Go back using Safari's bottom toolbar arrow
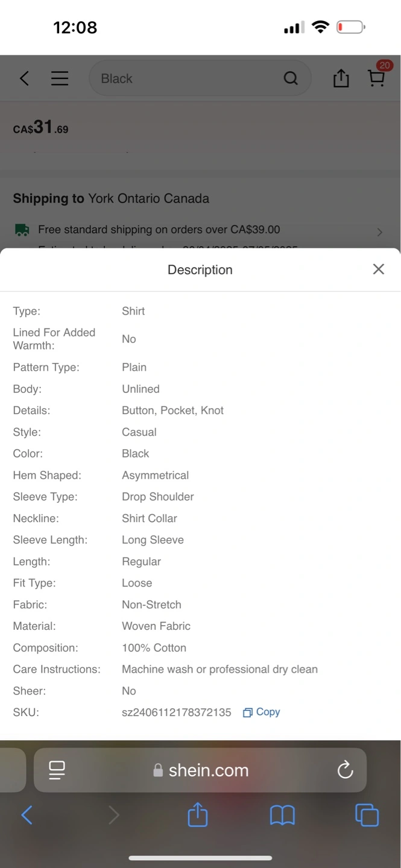The width and height of the screenshot is (401, 868). point(27,816)
